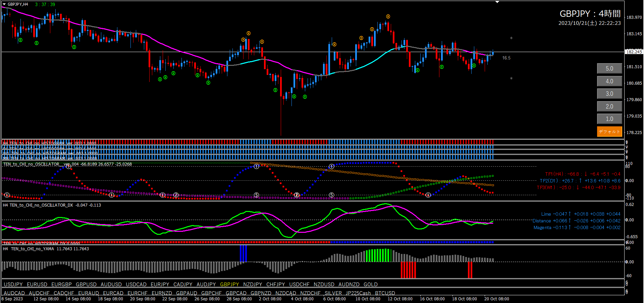Switch chart to USDJPY

point(13,285)
